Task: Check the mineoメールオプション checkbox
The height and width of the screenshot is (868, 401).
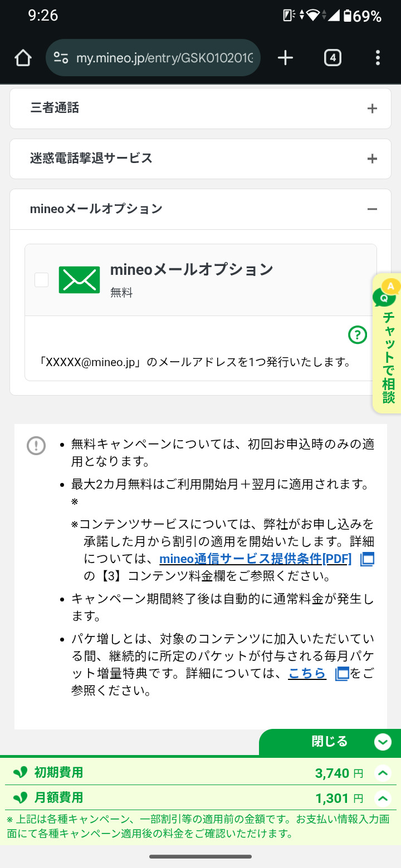Action: coord(42,280)
